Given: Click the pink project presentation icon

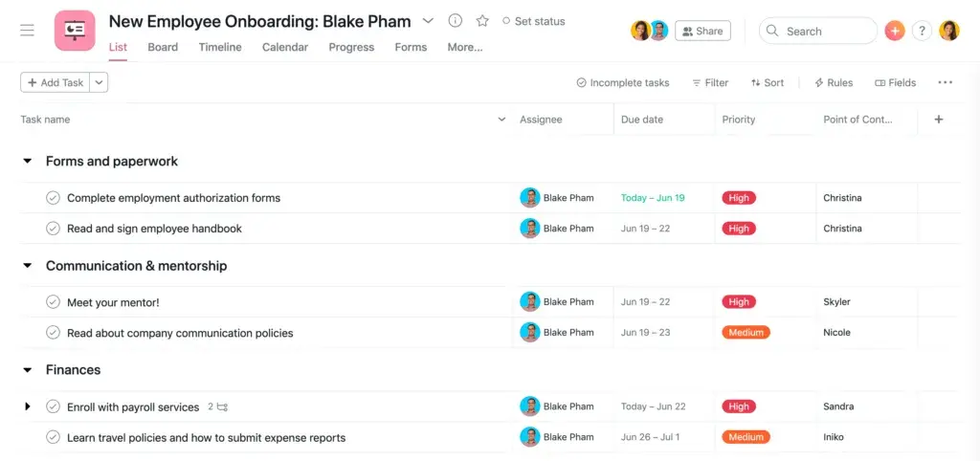Looking at the screenshot, I should coord(75,31).
